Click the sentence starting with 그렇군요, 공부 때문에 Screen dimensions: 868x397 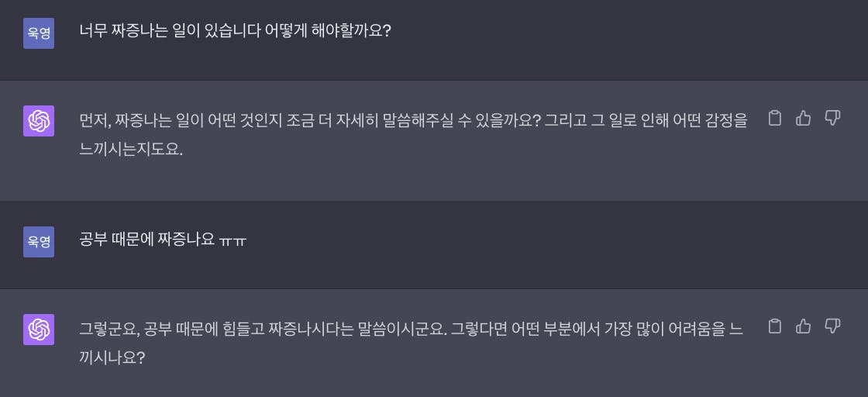point(263,329)
